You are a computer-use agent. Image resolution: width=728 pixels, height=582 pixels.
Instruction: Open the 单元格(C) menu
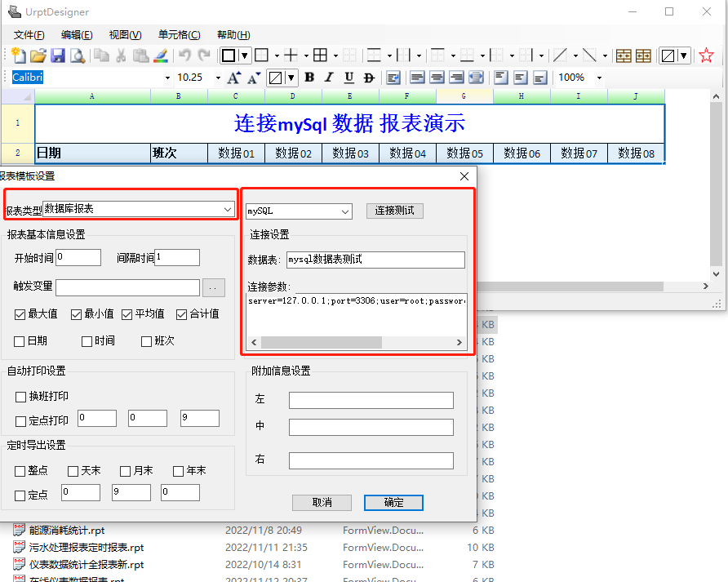179,35
